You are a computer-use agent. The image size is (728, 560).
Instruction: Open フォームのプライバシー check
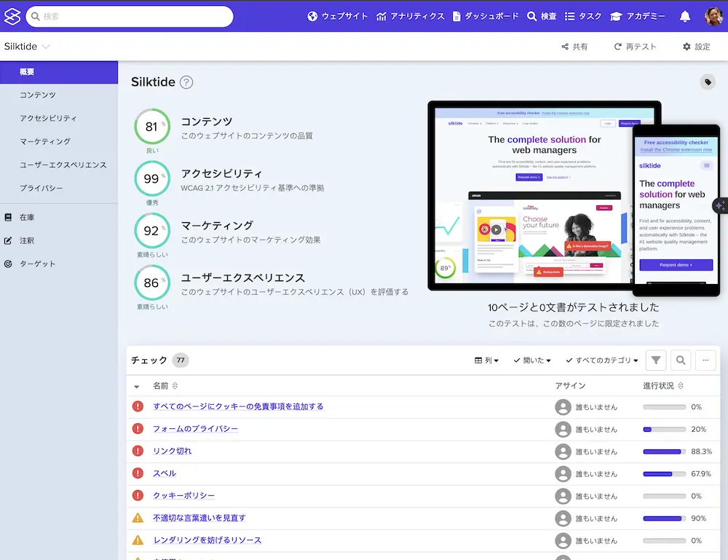pyautogui.click(x=195, y=429)
